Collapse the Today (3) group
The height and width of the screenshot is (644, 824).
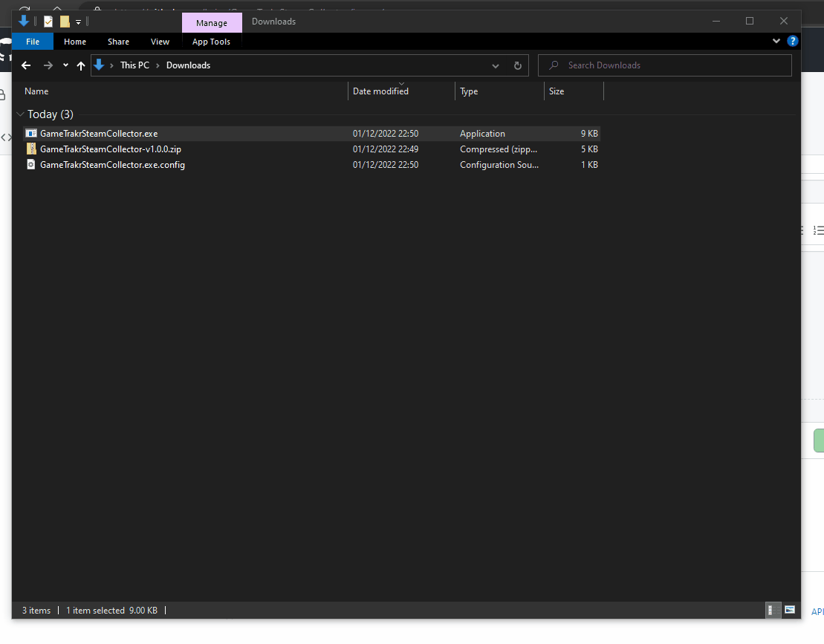pyautogui.click(x=21, y=114)
